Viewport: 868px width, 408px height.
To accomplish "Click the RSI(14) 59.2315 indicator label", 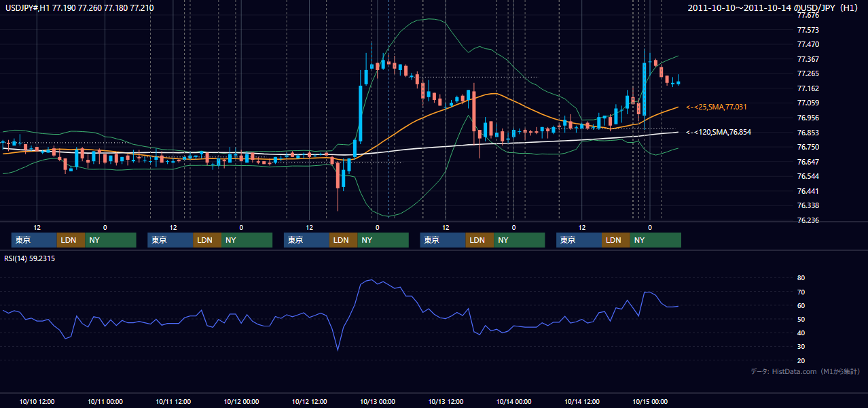I will pos(30,258).
